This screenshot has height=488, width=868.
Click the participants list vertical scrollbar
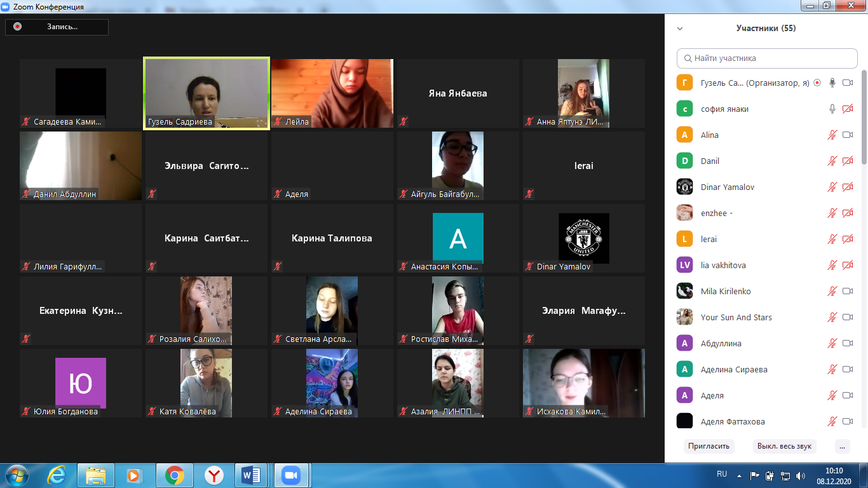pos(864,114)
